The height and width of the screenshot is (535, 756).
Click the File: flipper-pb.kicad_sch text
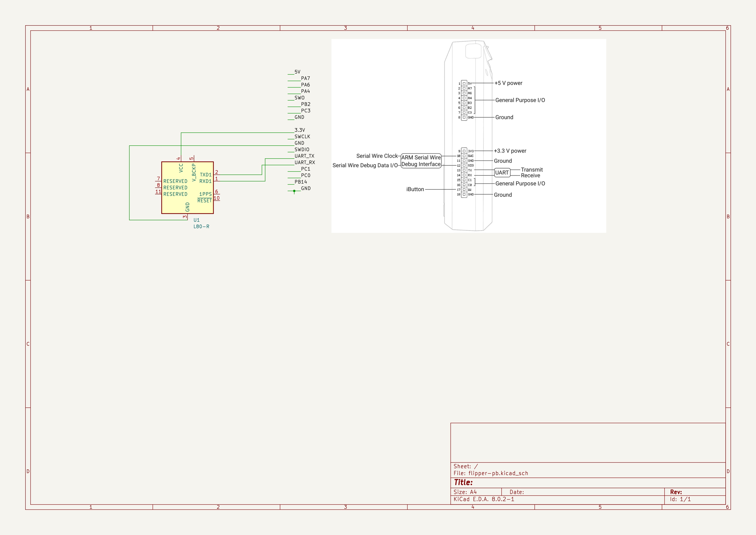pos(491,473)
